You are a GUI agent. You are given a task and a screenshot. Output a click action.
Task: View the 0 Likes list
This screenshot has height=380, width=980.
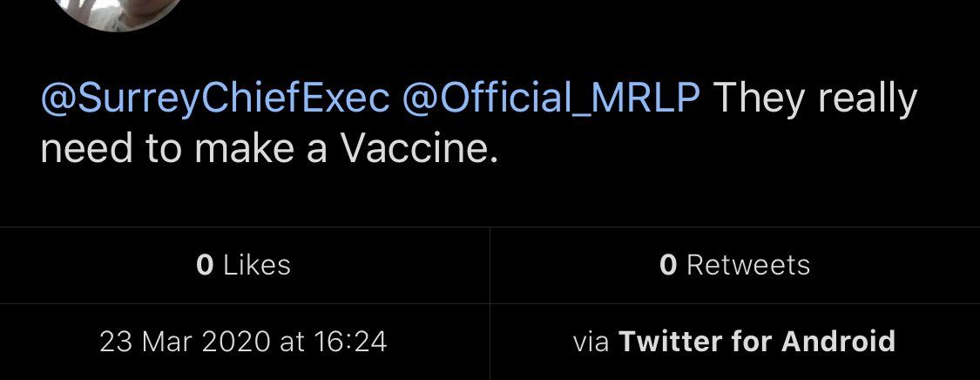click(244, 265)
